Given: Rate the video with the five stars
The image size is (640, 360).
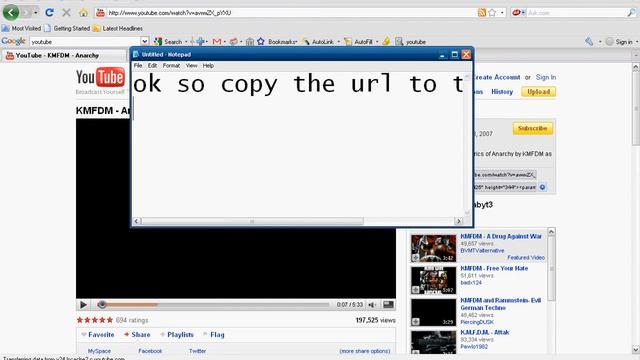Looking at the screenshot, I should click(95, 320).
